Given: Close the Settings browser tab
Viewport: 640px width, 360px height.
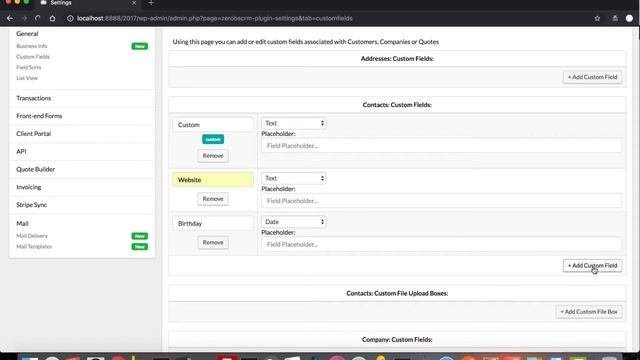Looking at the screenshot, I should [134, 3].
